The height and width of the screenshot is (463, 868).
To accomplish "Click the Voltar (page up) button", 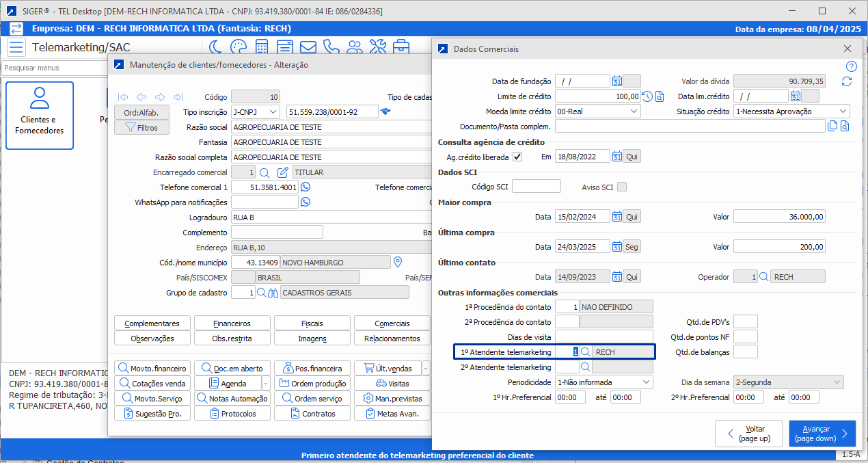I will (748, 434).
